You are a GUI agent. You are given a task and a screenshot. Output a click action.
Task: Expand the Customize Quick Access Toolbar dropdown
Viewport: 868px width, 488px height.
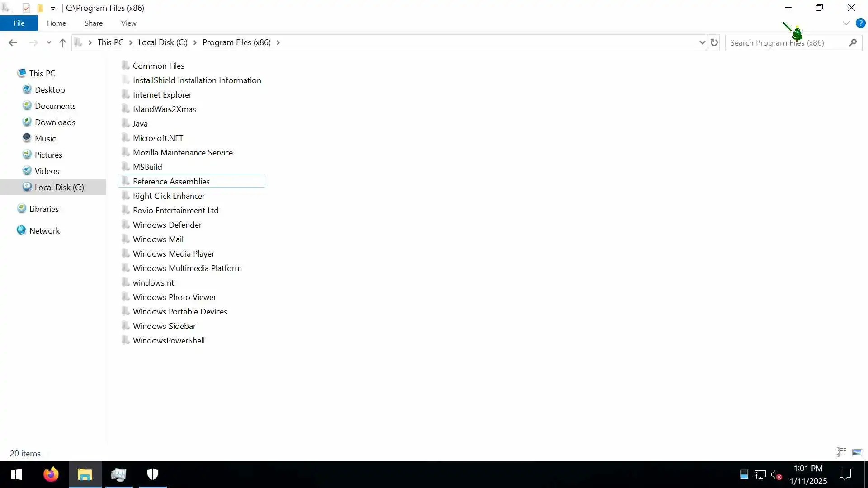click(53, 9)
